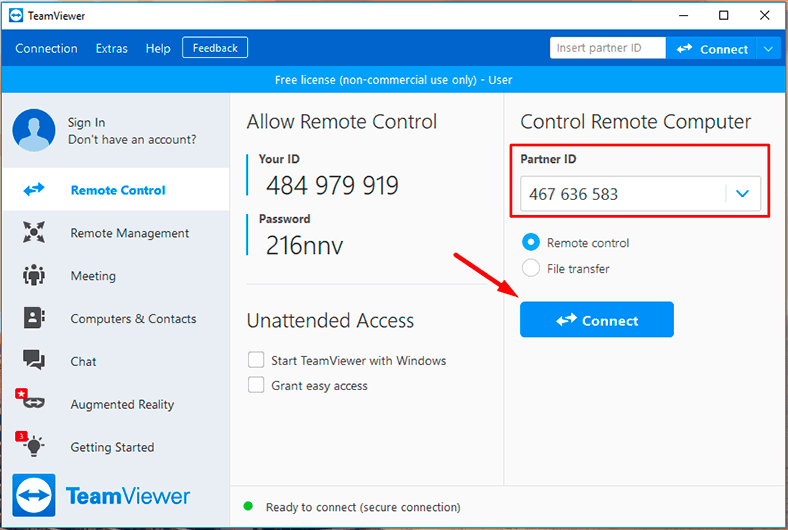
Task: Click the Computers & Contacts address book icon
Action: [x=34, y=318]
